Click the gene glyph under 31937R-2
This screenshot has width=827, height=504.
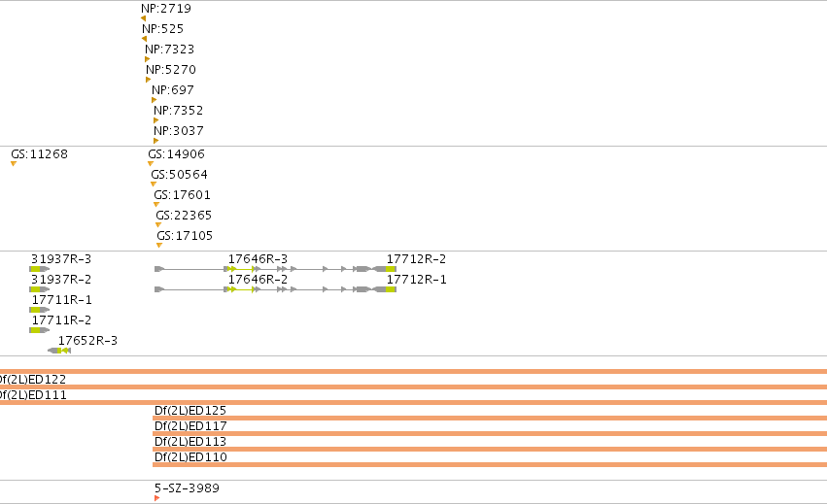point(40,289)
